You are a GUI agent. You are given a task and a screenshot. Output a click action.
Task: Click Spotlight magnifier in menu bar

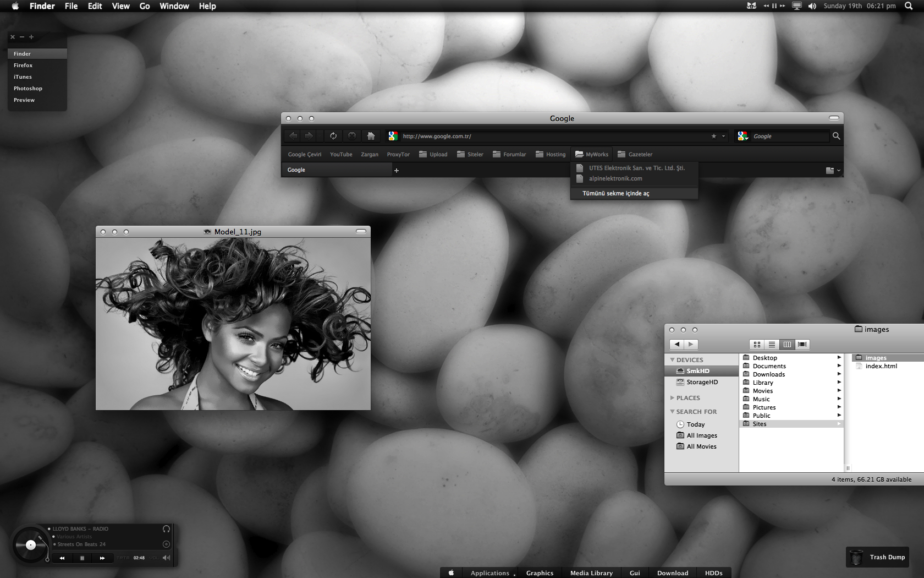pyautogui.click(x=909, y=6)
